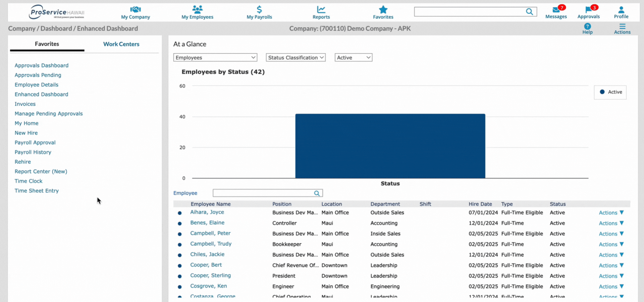Sort by Position column header
This screenshot has height=302, width=644.
click(282, 204)
